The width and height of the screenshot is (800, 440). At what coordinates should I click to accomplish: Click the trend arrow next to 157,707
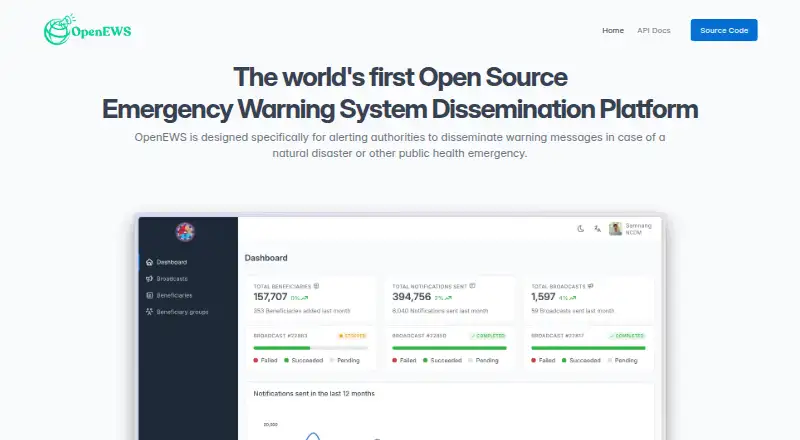point(305,298)
